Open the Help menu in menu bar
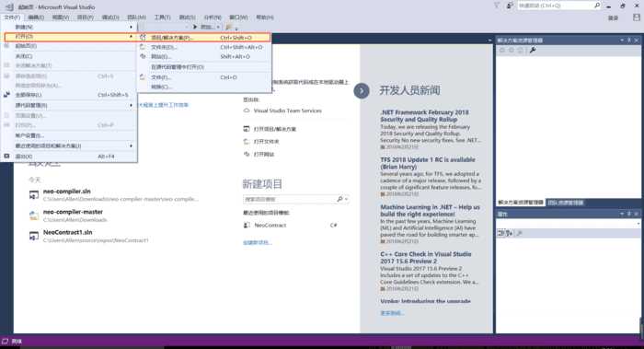This screenshot has height=349, width=644. 265,17
